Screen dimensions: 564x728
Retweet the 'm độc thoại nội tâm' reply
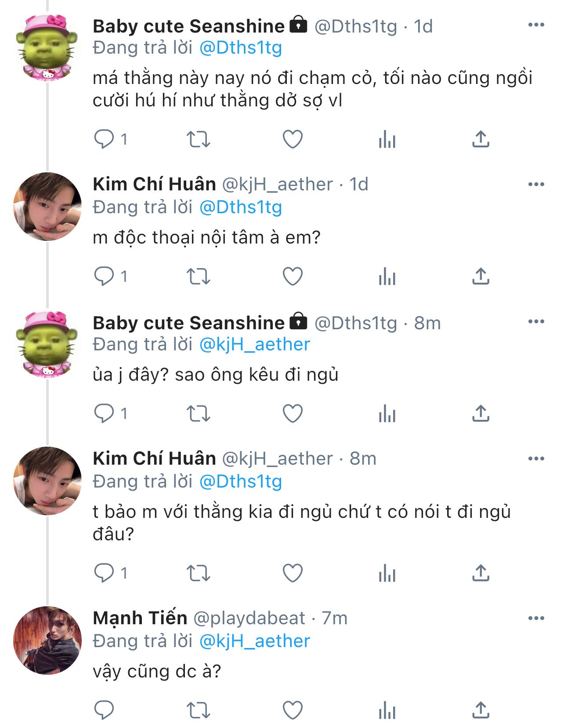click(x=199, y=277)
